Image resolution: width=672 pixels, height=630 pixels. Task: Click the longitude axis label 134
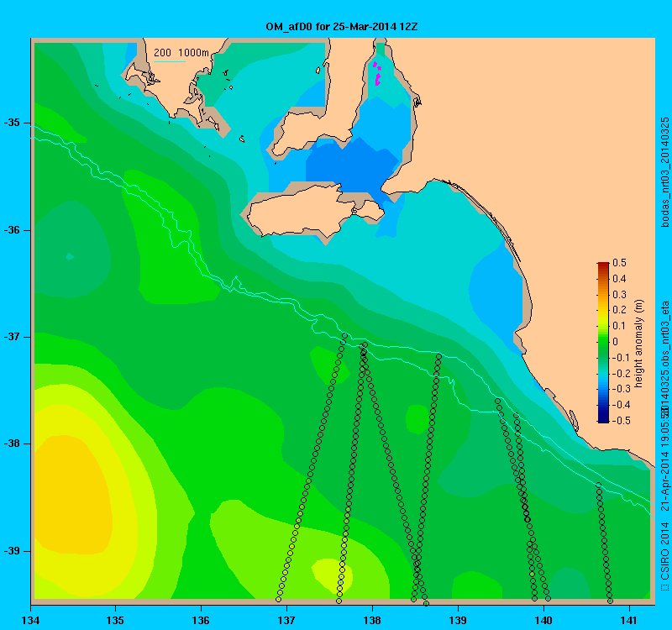tap(30, 621)
